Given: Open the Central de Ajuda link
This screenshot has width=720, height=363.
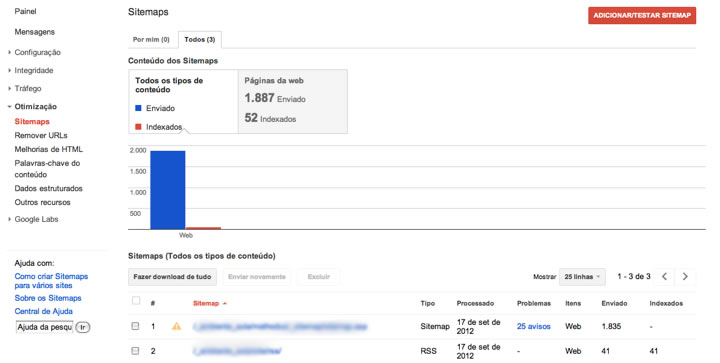Looking at the screenshot, I should pyautogui.click(x=44, y=311).
